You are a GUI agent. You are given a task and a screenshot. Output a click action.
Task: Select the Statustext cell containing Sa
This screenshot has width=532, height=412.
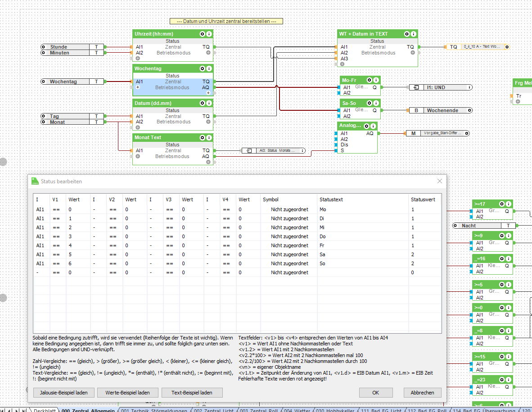323,254
